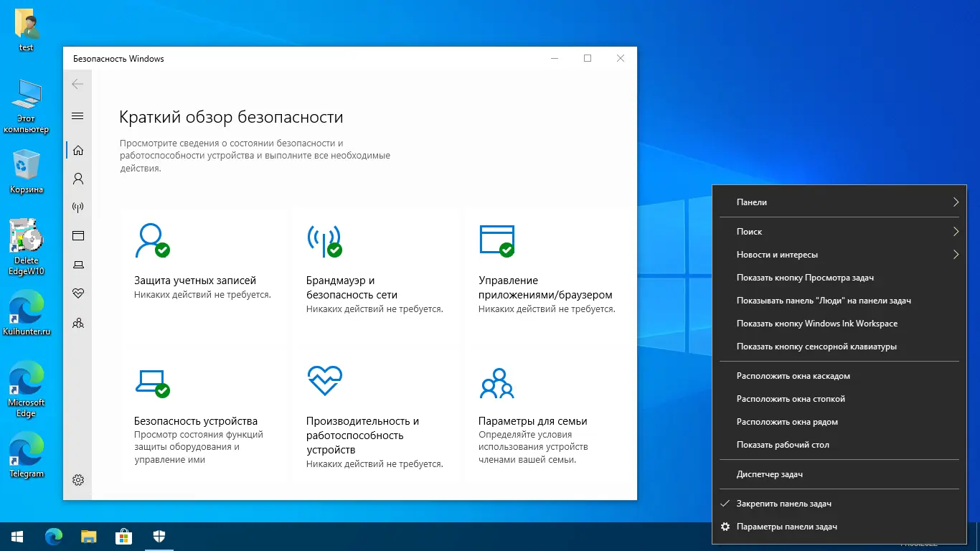Image resolution: width=980 pixels, height=551 pixels.
Task: Open the Start menu
Action: [x=17, y=536]
